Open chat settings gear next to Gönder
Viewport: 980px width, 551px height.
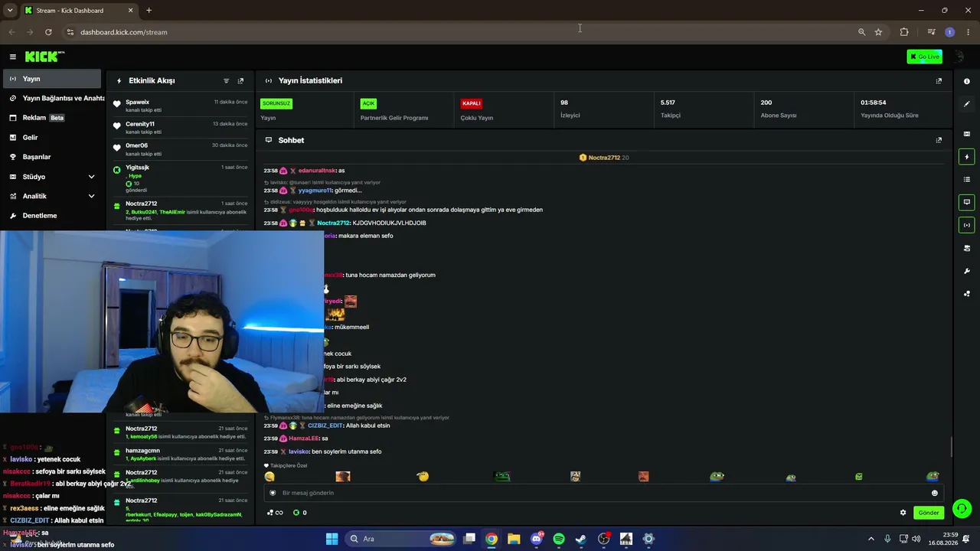point(903,513)
